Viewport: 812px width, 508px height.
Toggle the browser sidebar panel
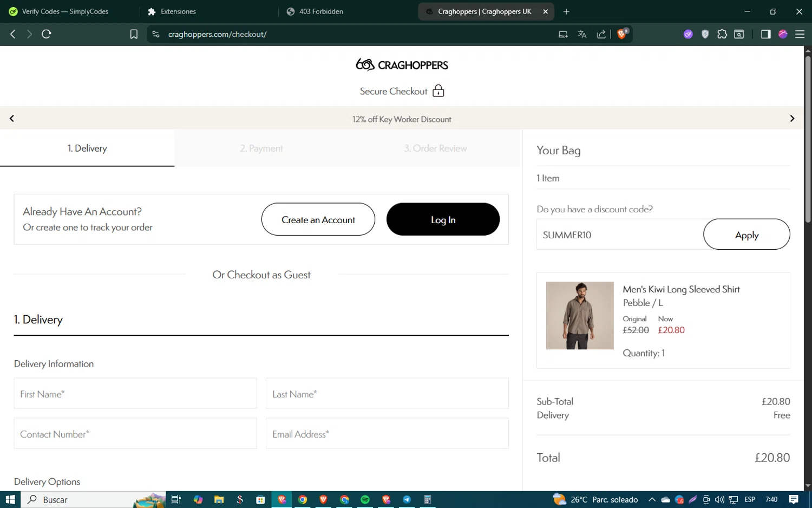765,34
